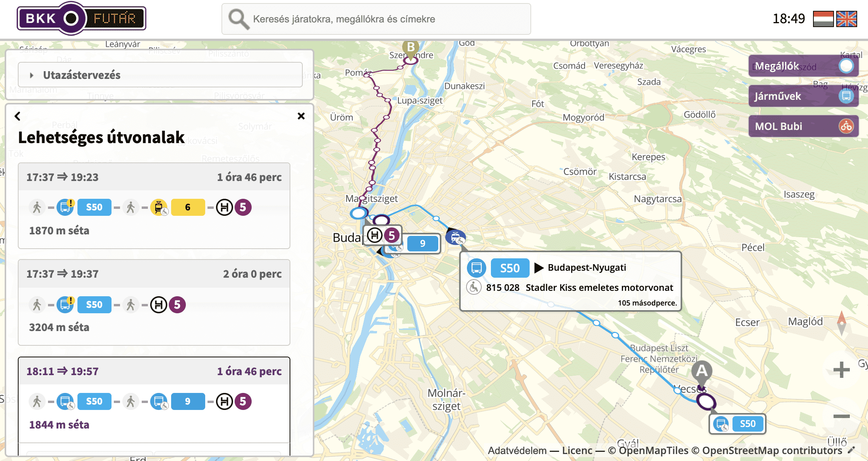The height and width of the screenshot is (461, 868).
Task: Toggle the Megállók stops layer
Action: pos(803,66)
